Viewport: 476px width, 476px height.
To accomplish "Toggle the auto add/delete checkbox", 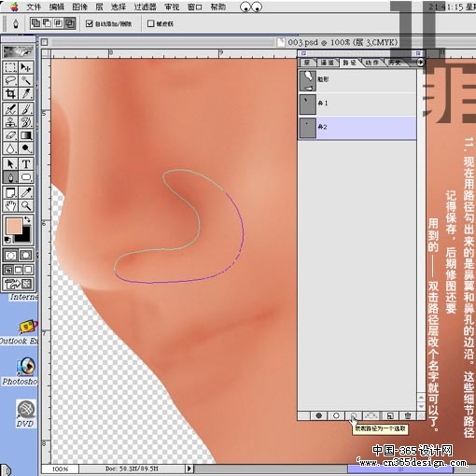I will pos(90,23).
